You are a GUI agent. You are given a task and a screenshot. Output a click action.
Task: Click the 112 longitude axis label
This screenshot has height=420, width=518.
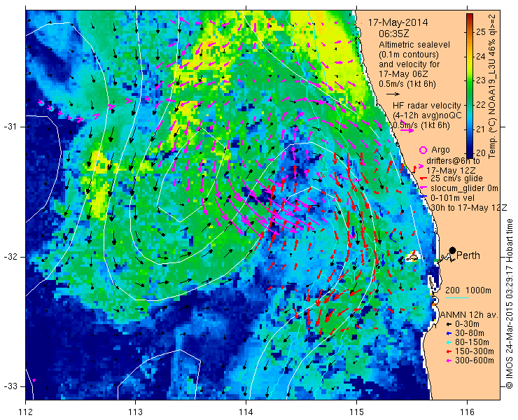pyautogui.click(x=25, y=412)
